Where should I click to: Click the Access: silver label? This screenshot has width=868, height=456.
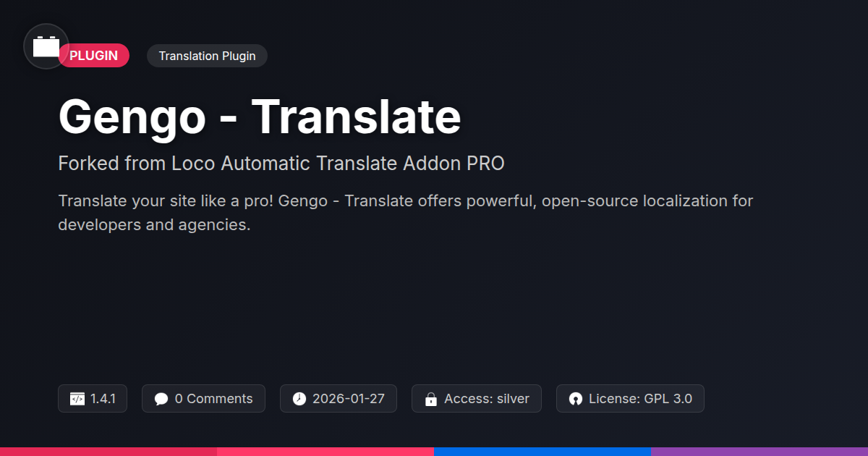pyautogui.click(x=487, y=399)
